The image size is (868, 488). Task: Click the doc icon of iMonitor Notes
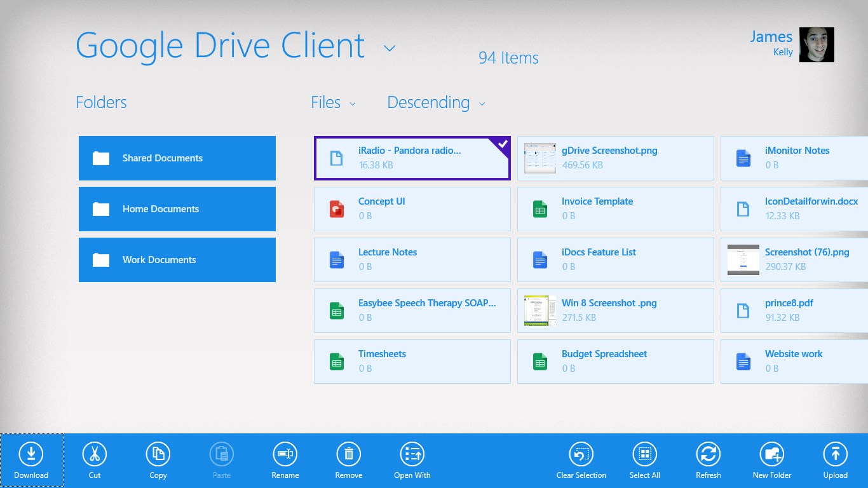(743, 158)
